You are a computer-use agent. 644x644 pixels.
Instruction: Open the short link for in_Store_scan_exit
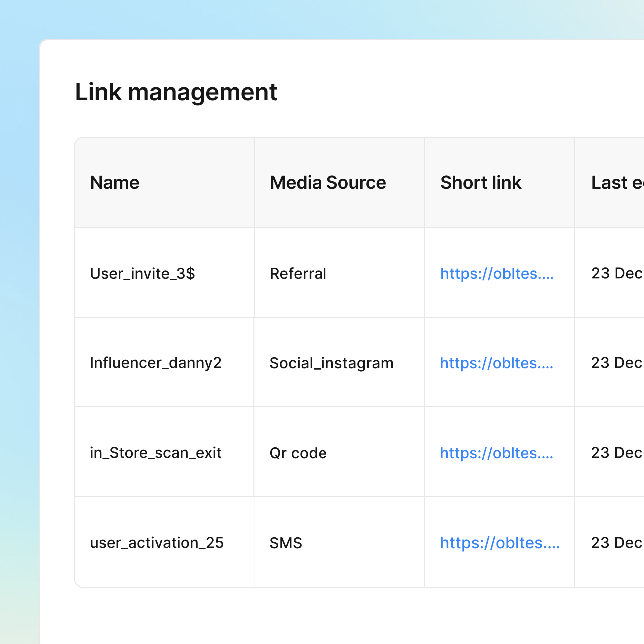(497, 453)
